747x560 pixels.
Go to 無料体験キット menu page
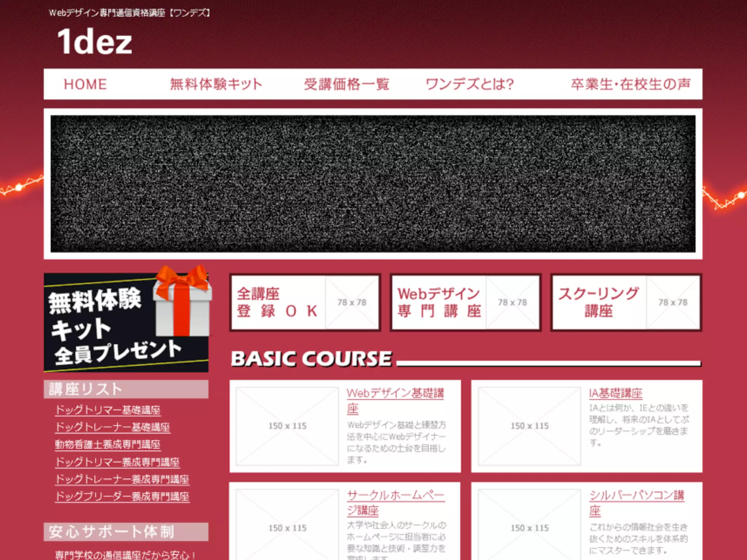pyautogui.click(x=216, y=84)
